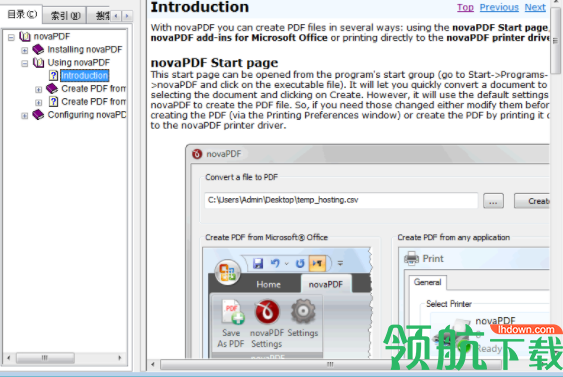Click the tree pane scroll-left arrow

pyautogui.click(x=9, y=358)
